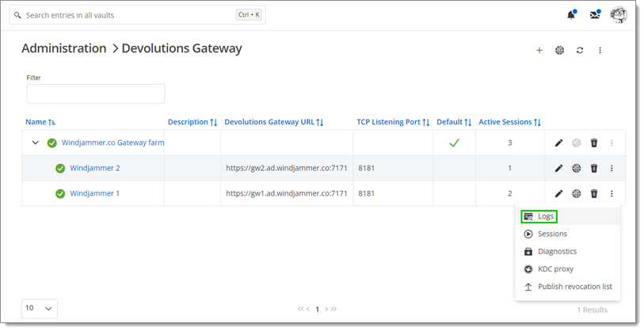Image resolution: width=644 pixels, height=331 pixels.
Task: Collapse the Windjammer.co Gateway farm row
Action: (x=36, y=143)
